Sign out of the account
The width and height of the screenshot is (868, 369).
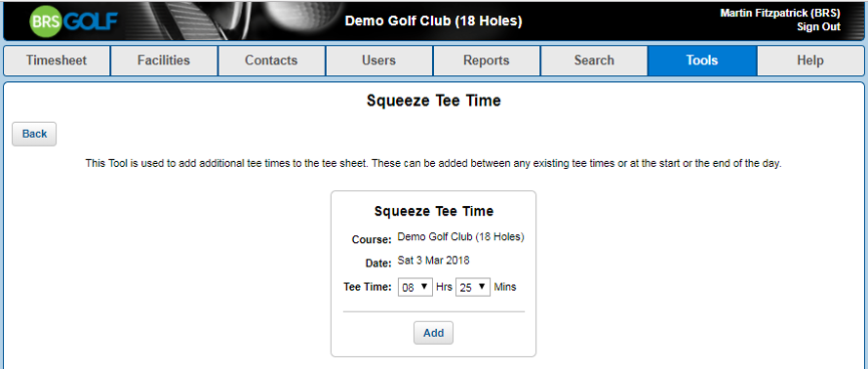click(818, 27)
